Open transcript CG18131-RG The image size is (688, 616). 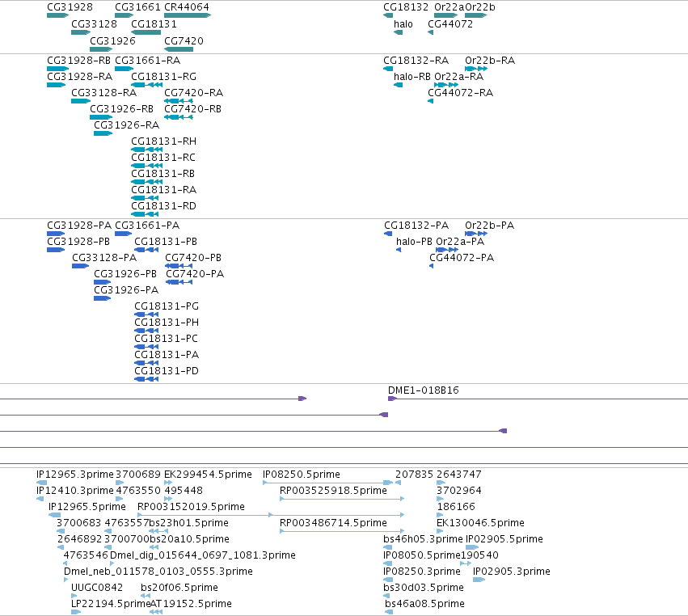(x=163, y=76)
